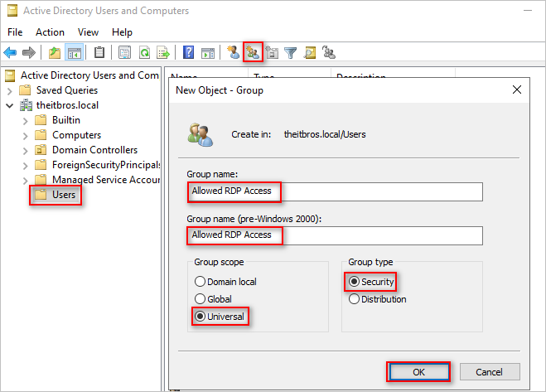Expand the Builtin tree node
The width and height of the screenshot is (546, 392).
tap(26, 120)
